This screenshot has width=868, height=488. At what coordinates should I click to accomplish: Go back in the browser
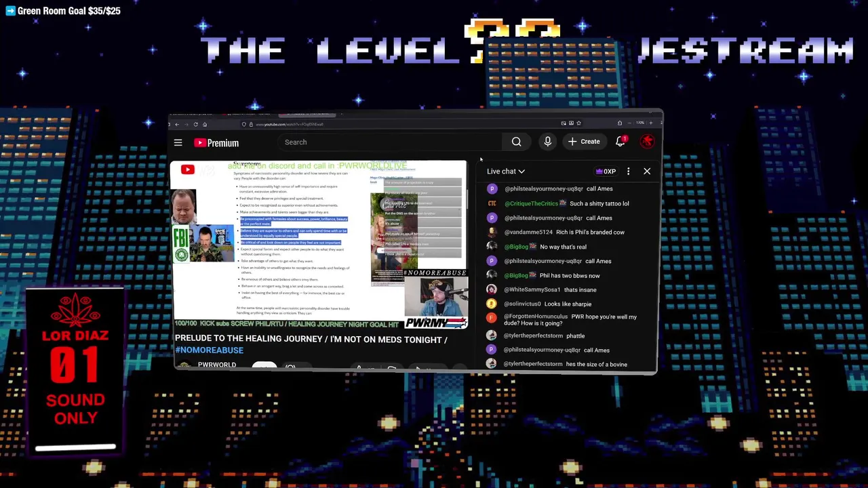[177, 124]
